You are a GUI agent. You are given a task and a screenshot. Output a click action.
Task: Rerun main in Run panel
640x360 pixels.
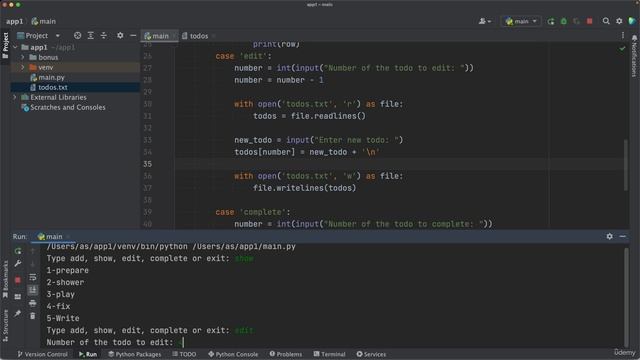(18, 251)
